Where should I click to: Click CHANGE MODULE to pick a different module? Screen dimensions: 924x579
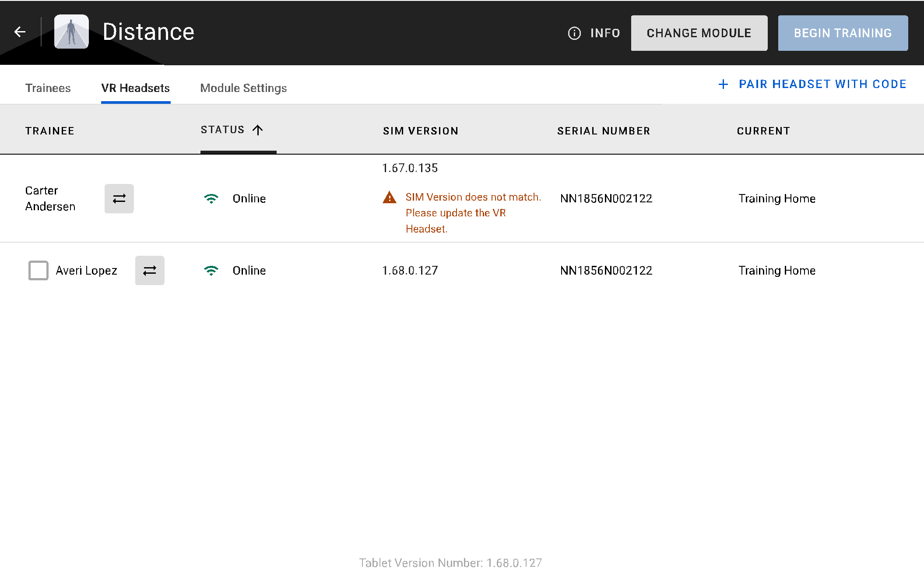(x=699, y=32)
